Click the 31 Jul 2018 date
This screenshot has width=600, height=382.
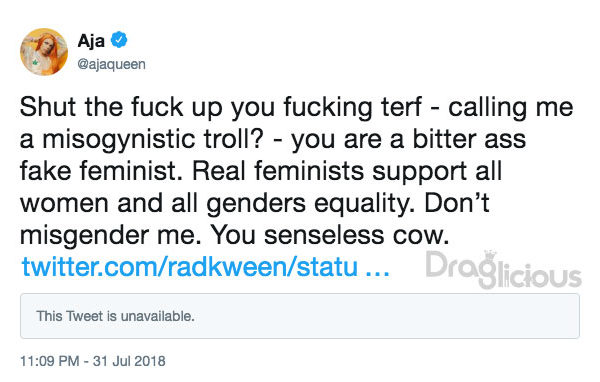129,361
